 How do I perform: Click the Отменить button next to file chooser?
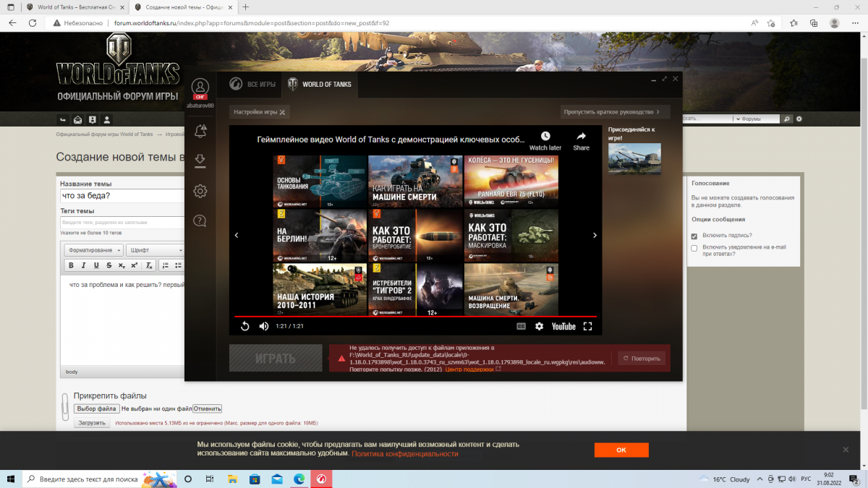[207, 408]
